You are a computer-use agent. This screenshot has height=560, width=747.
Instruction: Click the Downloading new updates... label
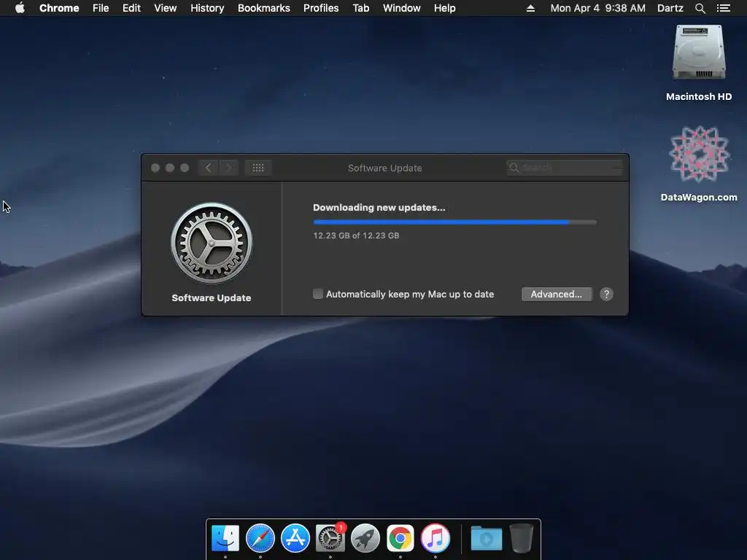click(x=379, y=208)
